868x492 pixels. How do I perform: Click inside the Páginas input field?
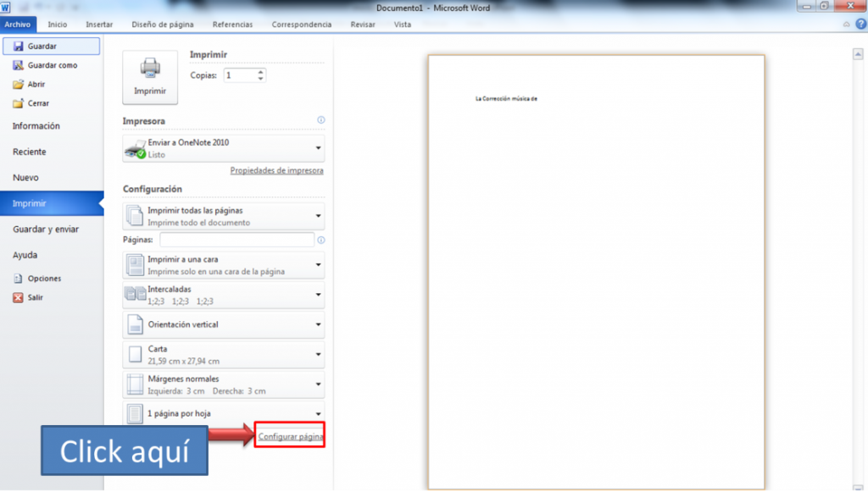point(237,240)
